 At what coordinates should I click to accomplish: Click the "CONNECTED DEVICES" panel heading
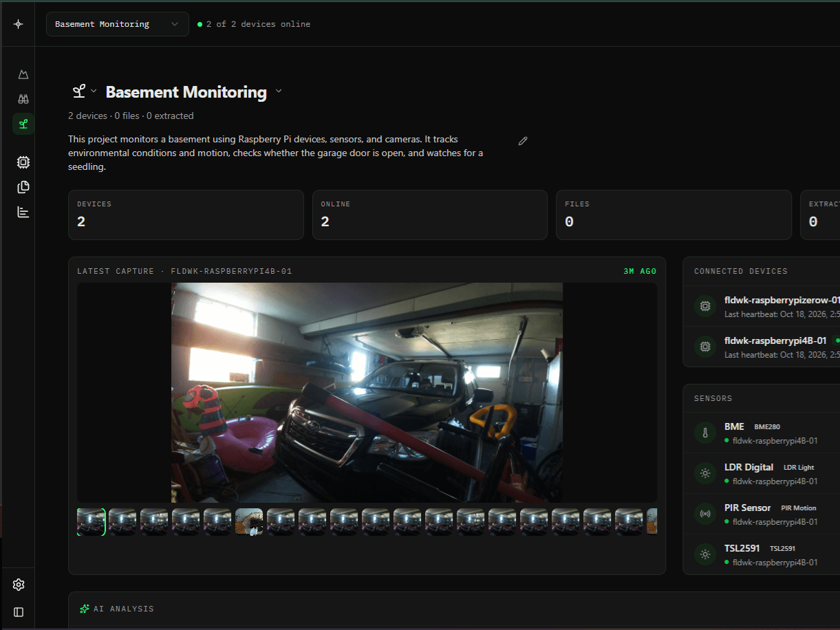coord(741,271)
